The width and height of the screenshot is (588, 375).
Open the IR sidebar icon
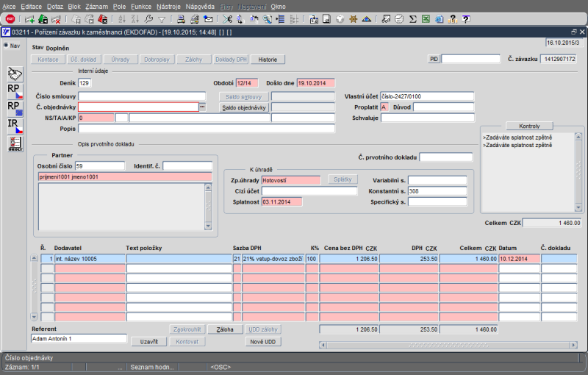(15, 126)
